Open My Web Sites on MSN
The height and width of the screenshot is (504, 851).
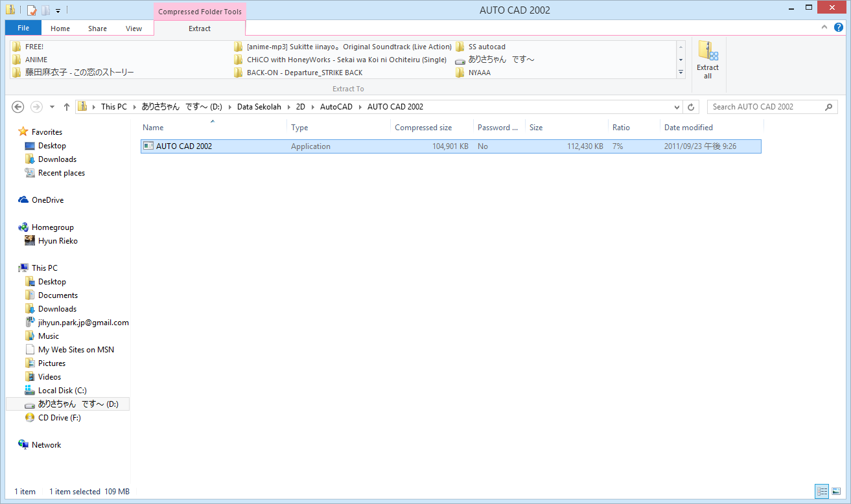tap(76, 350)
